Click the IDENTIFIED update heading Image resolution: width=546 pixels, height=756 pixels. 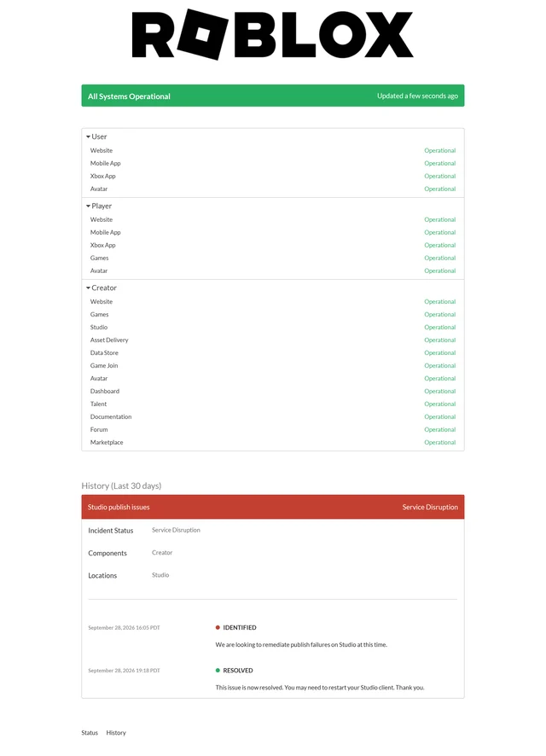tap(240, 628)
